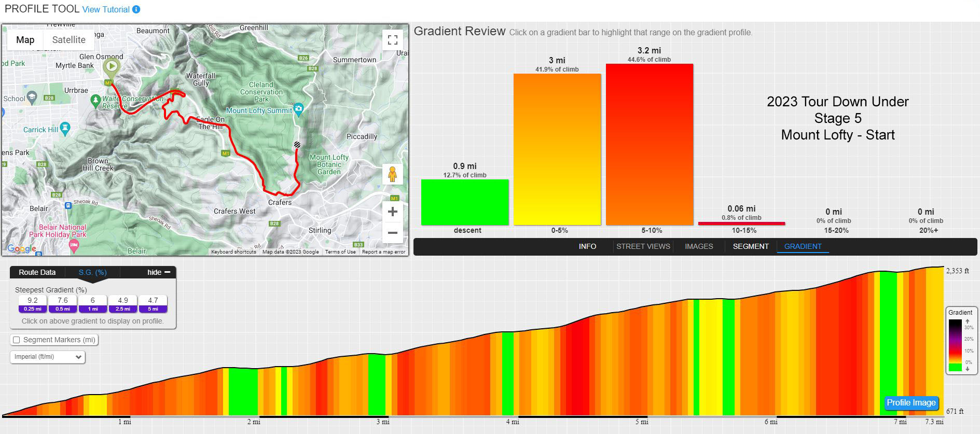This screenshot has width=980, height=434.
Task: Click the checkered route finish marker
Action: [297, 145]
